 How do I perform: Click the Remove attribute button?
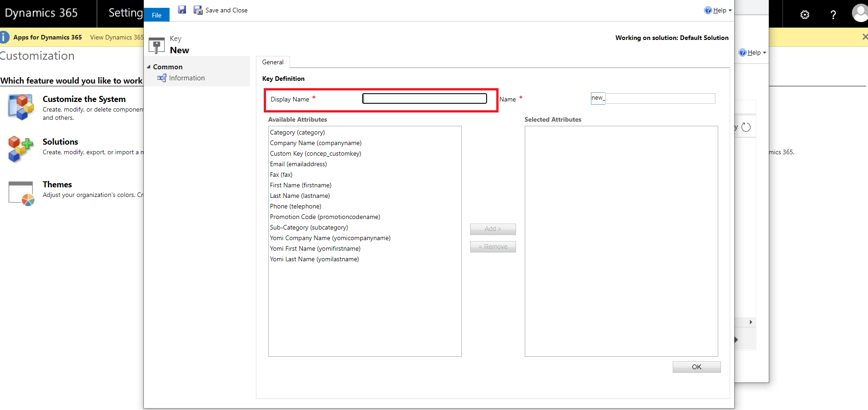tap(493, 247)
